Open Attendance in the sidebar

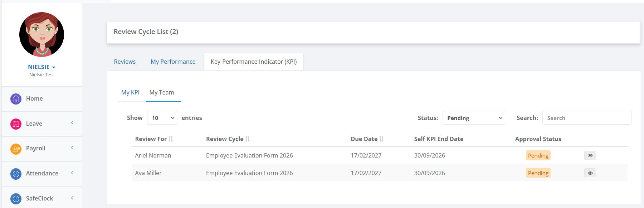[x=42, y=173]
